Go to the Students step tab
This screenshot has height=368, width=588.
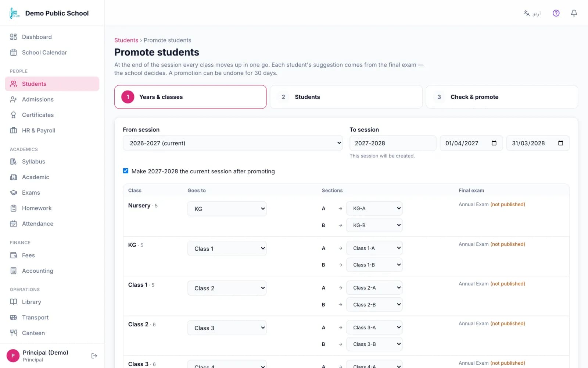point(346,97)
